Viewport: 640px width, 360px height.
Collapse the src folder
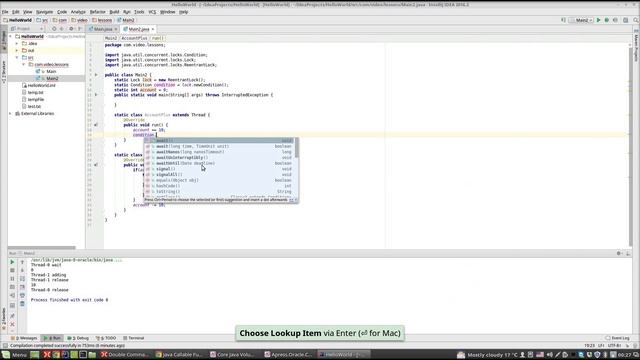[x=17, y=58]
